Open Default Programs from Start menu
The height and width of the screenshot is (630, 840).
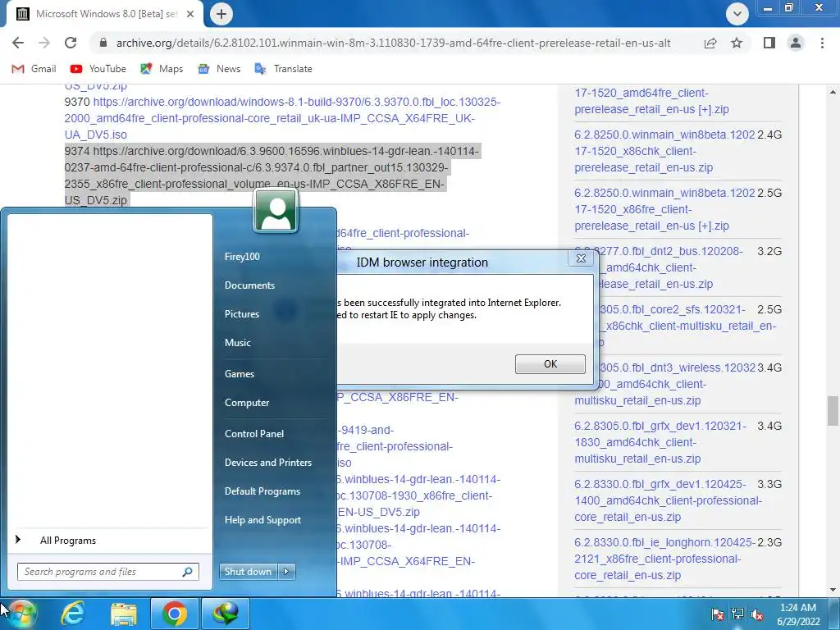tap(262, 491)
